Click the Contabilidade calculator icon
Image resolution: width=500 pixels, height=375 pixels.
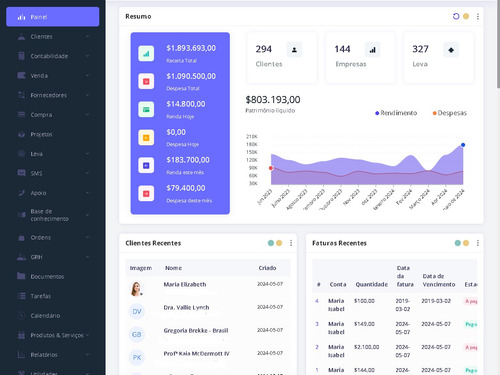21,56
